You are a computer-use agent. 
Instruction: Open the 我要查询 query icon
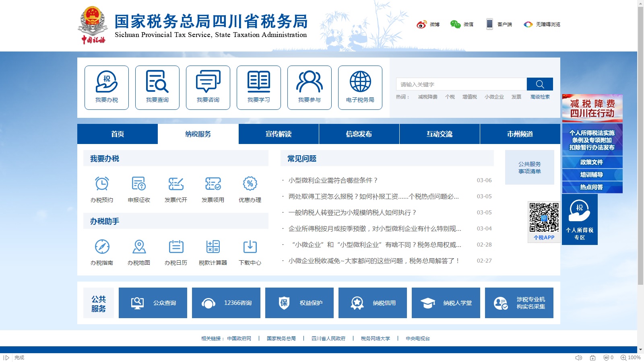tap(157, 88)
